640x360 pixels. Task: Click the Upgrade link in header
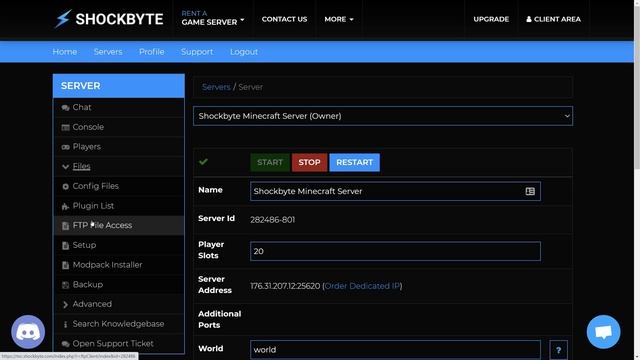pos(491,19)
